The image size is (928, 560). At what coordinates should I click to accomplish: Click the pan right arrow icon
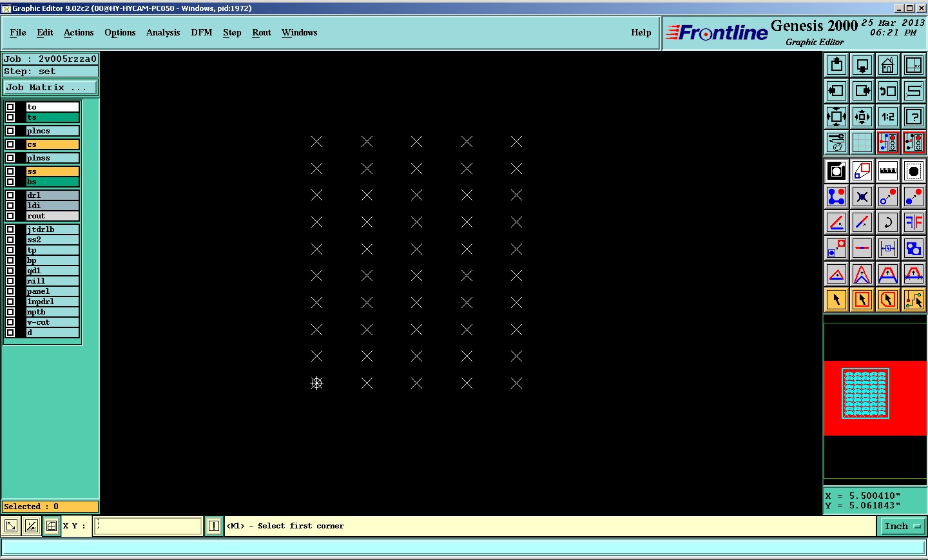[x=862, y=91]
